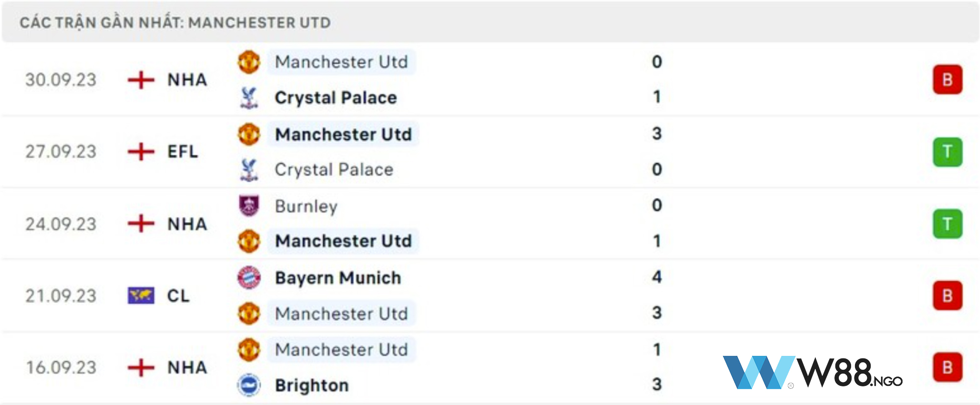Image resolution: width=980 pixels, height=405 pixels.
Task: Click England flag beside EFL
Action: click(141, 152)
